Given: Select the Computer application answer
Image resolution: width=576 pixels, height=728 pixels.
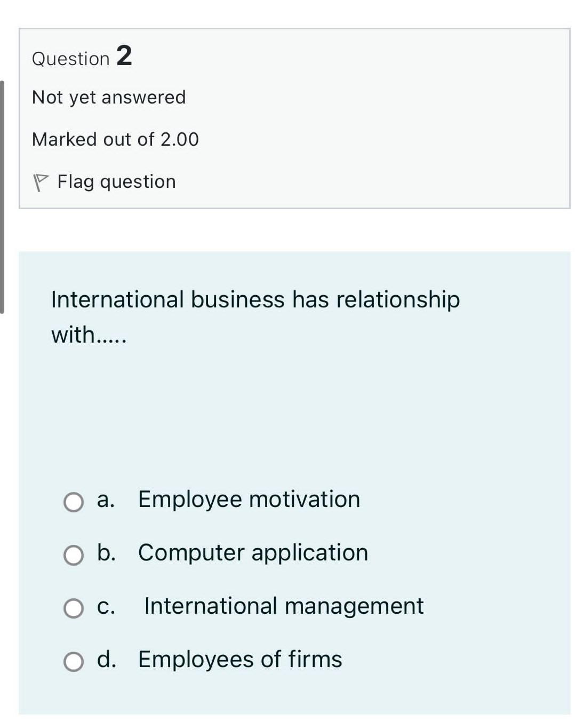Looking at the screenshot, I should (x=252, y=553).
